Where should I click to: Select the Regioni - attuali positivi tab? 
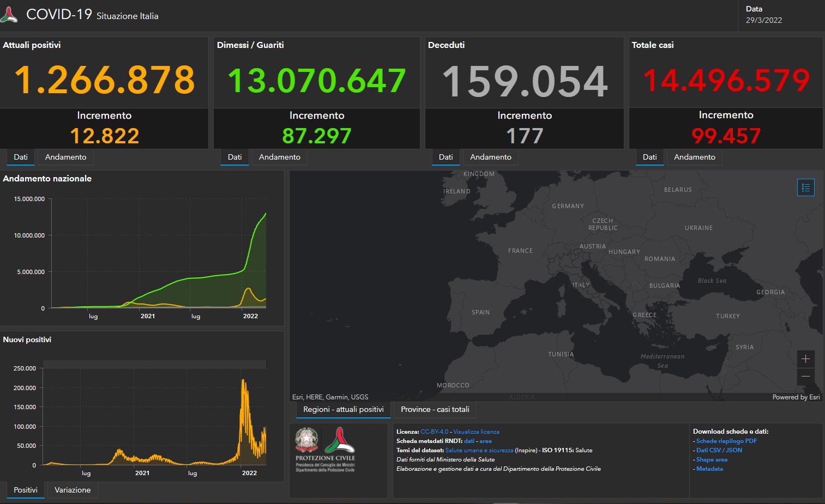[343, 409]
